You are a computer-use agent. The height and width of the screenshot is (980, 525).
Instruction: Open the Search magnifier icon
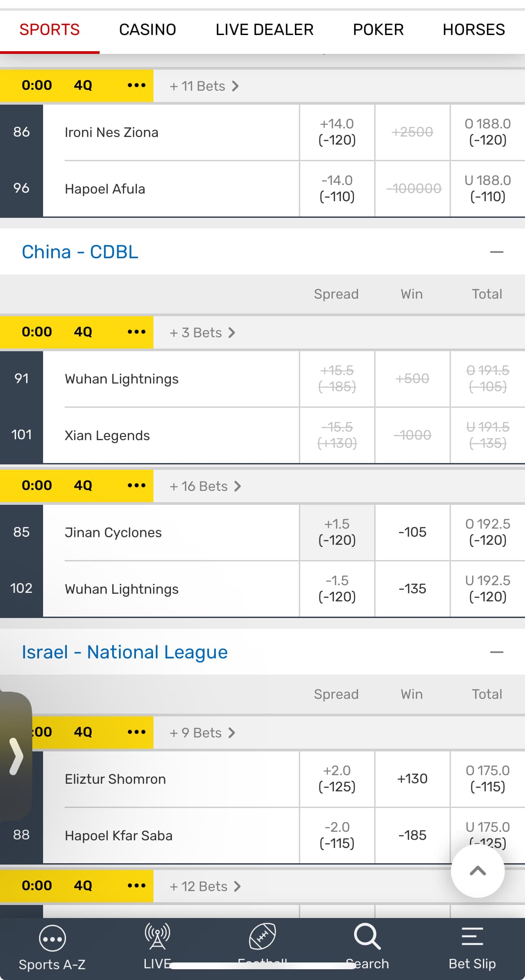point(367,937)
